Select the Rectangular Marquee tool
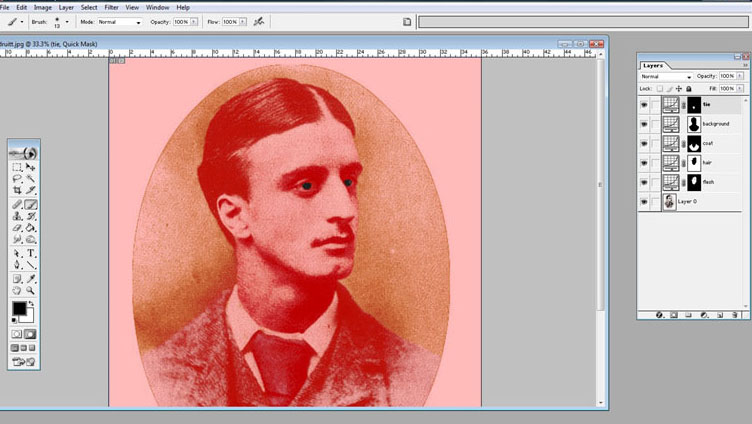This screenshot has height=424, width=752. click(17, 167)
